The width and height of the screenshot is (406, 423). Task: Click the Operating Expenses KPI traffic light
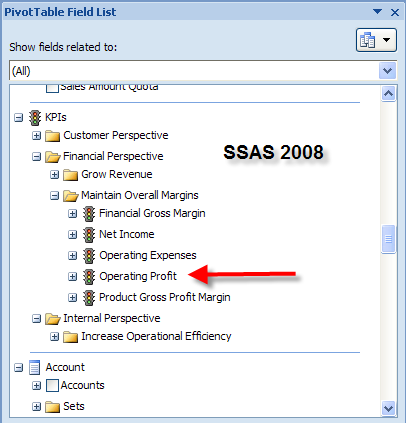point(89,256)
